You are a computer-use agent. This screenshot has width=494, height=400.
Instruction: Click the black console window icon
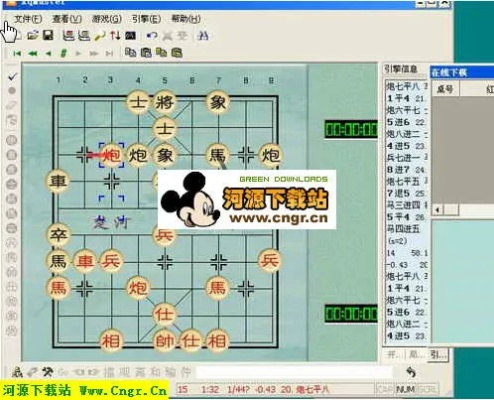click(x=130, y=35)
